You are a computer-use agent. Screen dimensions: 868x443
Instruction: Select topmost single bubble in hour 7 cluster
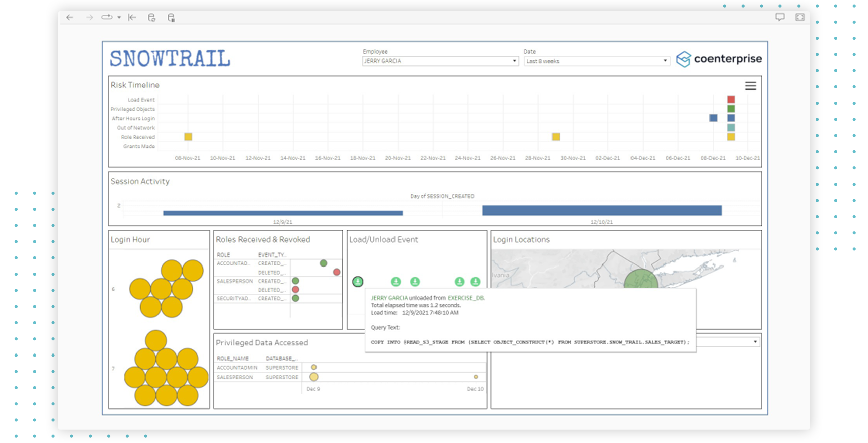coord(155,341)
